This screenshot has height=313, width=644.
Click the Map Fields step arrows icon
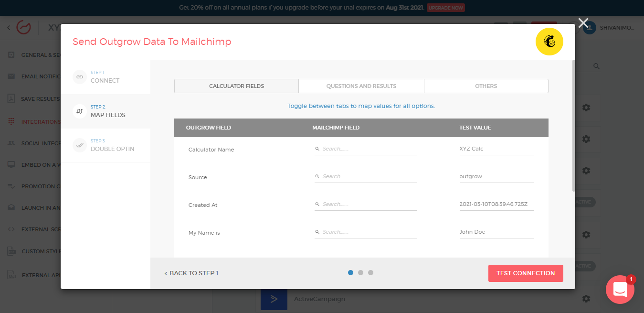tap(80, 111)
